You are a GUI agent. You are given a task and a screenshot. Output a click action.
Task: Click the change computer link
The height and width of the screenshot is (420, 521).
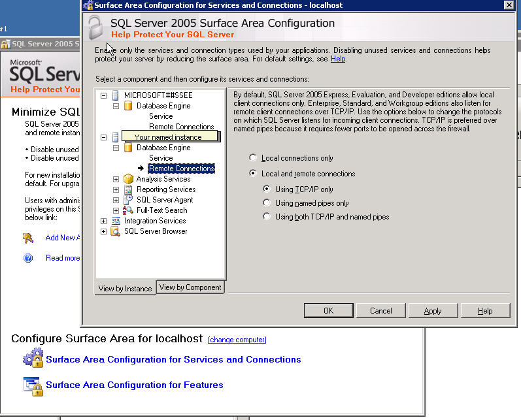tap(237, 340)
